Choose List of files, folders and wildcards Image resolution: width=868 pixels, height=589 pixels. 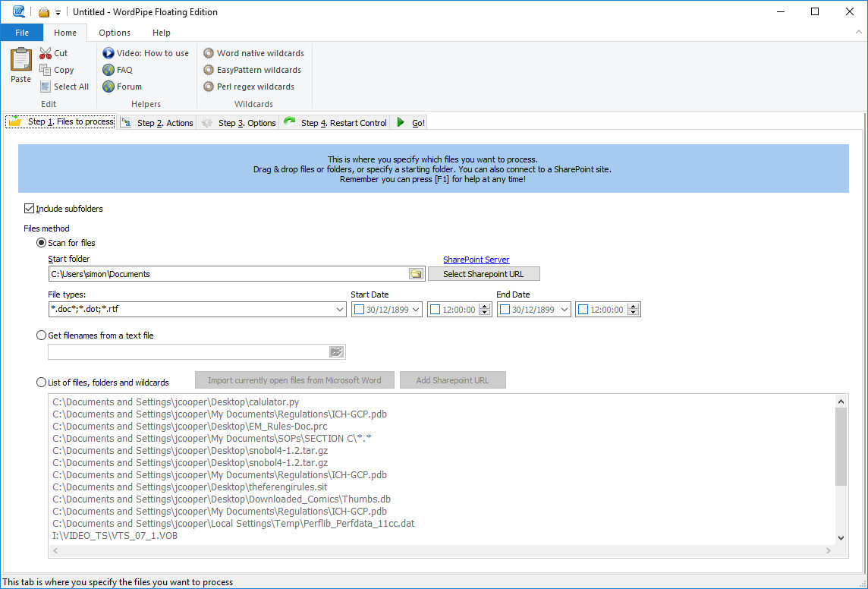tap(42, 383)
